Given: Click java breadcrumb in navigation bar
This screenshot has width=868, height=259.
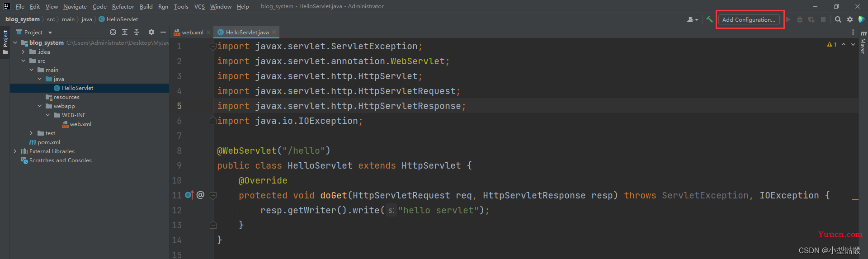Looking at the screenshot, I should 87,19.
